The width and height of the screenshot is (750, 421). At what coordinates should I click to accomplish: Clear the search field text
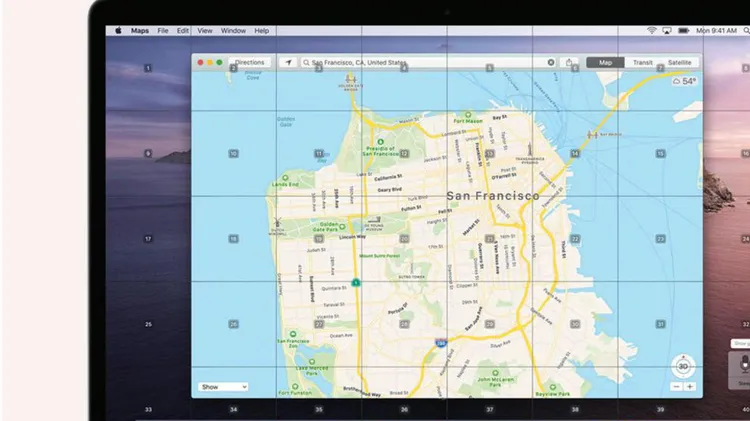click(x=551, y=63)
